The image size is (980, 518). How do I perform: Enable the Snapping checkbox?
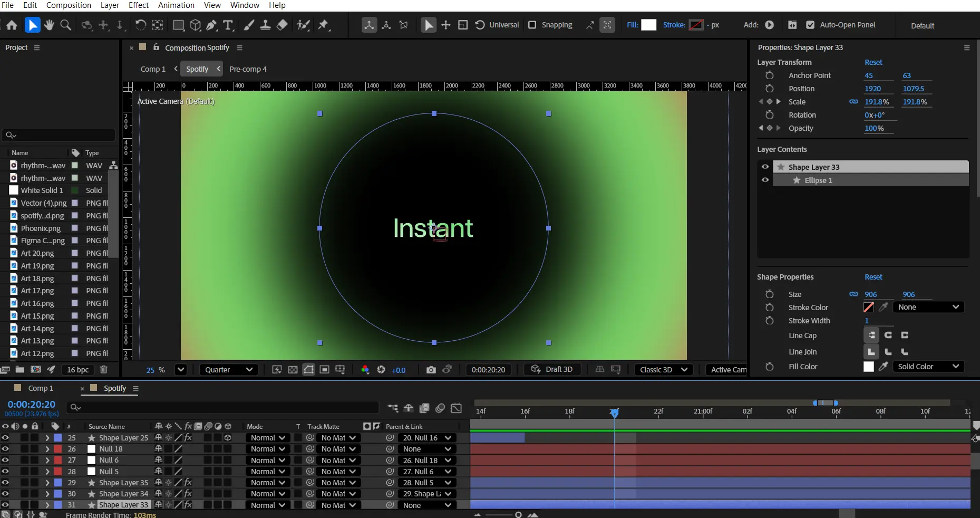[x=532, y=25]
